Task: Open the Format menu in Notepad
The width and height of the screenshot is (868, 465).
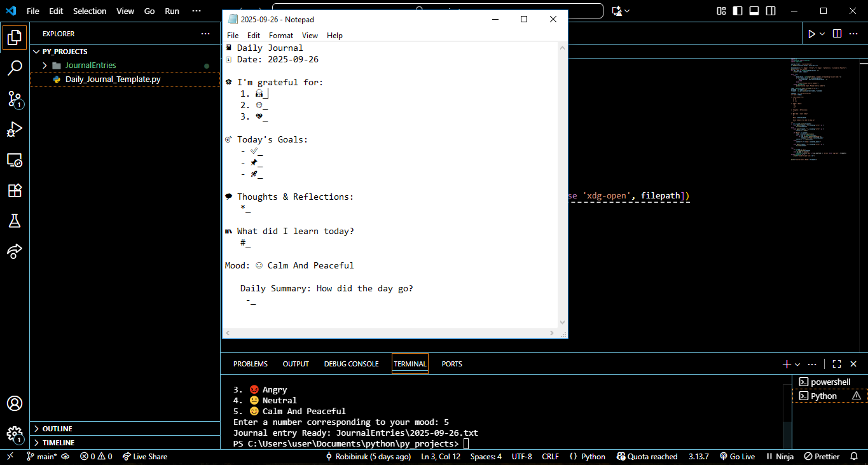Action: [281, 36]
